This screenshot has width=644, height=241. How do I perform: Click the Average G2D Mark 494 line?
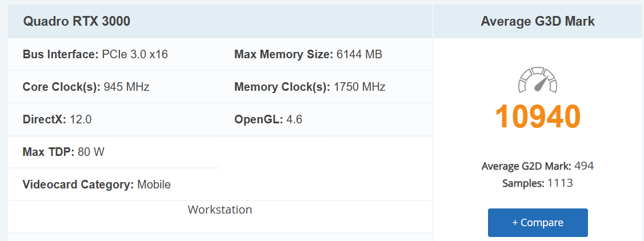(538, 166)
